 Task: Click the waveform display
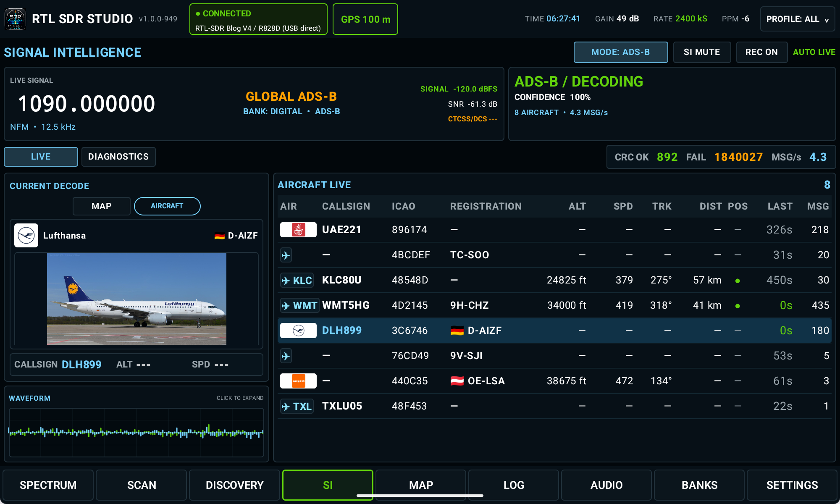[x=136, y=432]
